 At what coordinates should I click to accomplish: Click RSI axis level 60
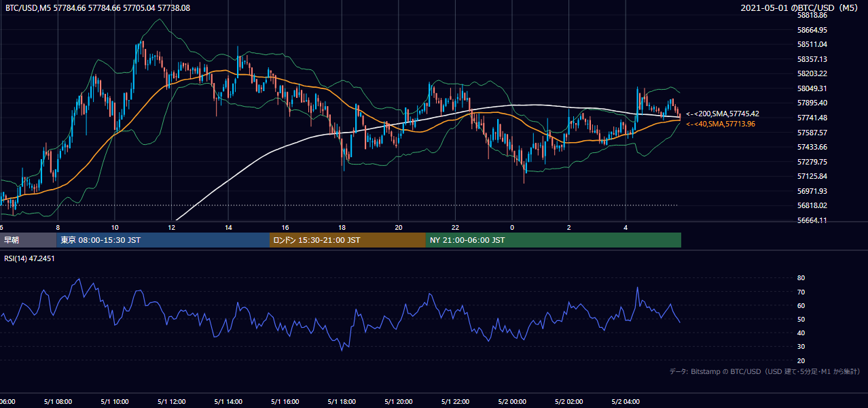click(x=801, y=305)
